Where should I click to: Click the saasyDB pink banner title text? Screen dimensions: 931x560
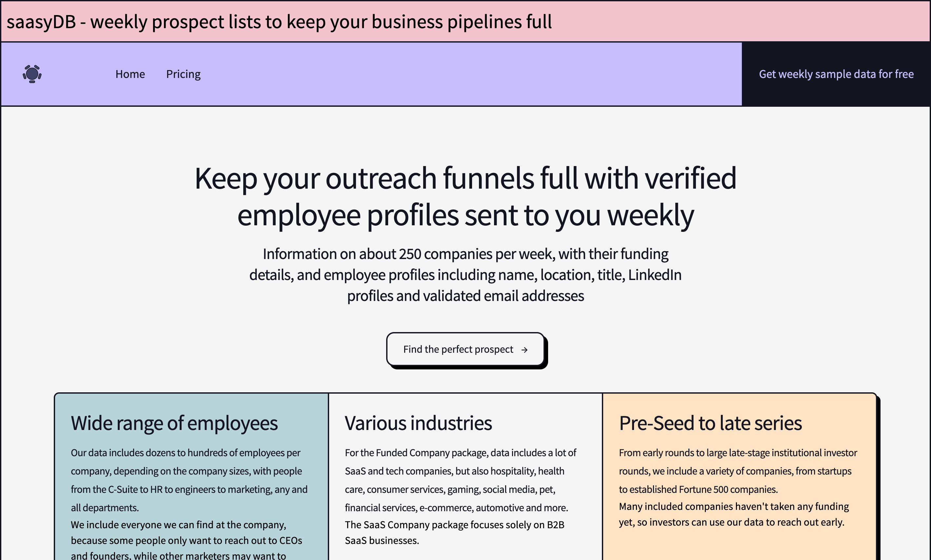click(x=279, y=22)
